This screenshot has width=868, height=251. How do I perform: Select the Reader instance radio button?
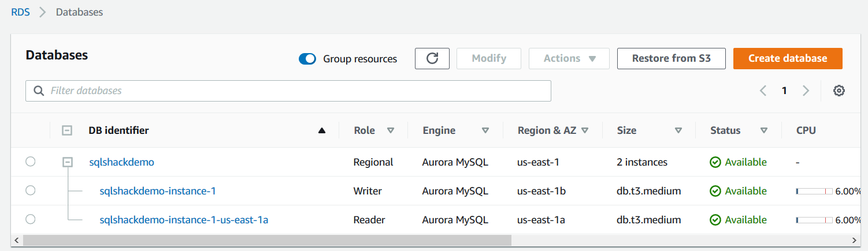tap(31, 219)
